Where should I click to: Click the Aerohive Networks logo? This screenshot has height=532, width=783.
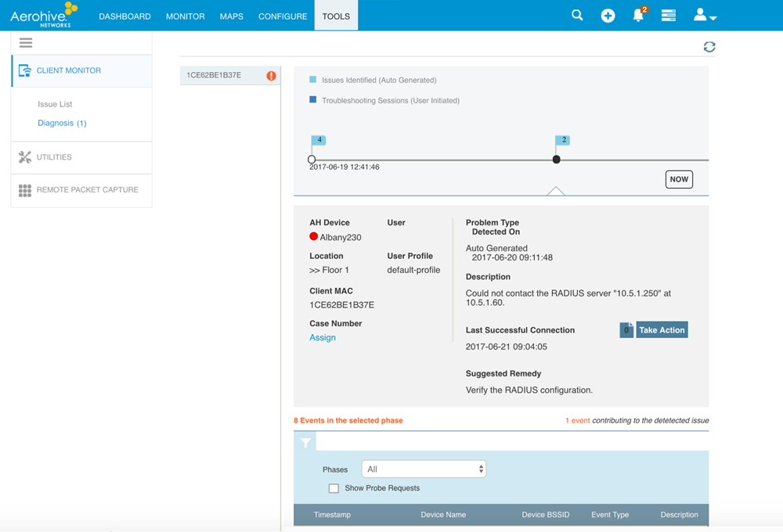pyautogui.click(x=45, y=15)
